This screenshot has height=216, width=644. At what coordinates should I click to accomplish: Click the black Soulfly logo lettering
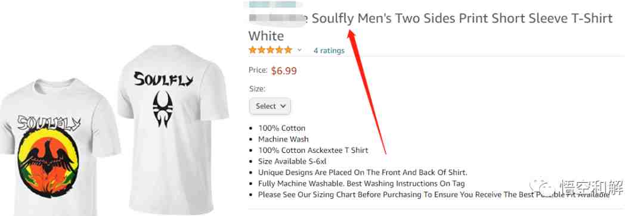pos(163,79)
